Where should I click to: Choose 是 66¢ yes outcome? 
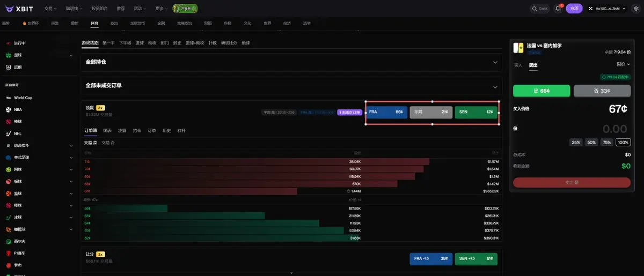(x=541, y=91)
